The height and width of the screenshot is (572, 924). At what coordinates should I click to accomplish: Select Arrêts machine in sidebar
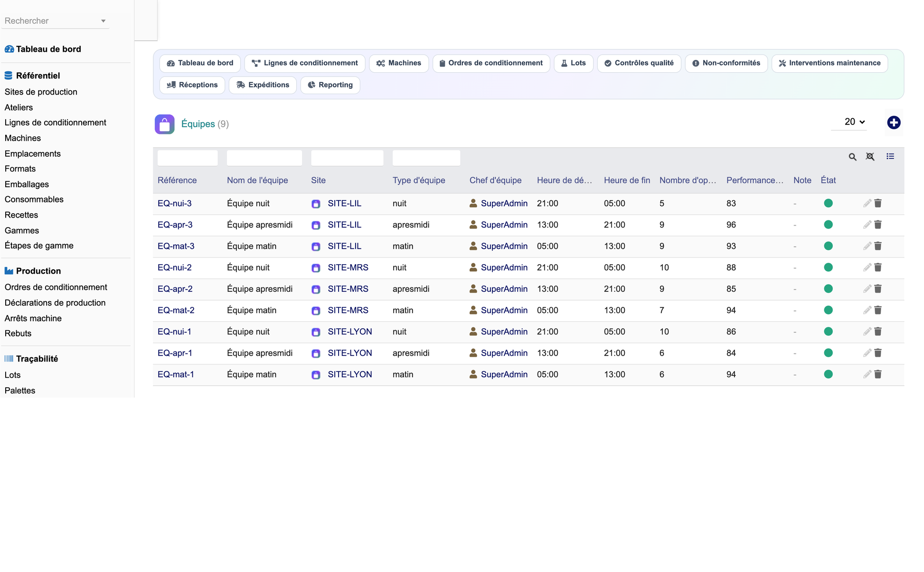click(x=33, y=318)
